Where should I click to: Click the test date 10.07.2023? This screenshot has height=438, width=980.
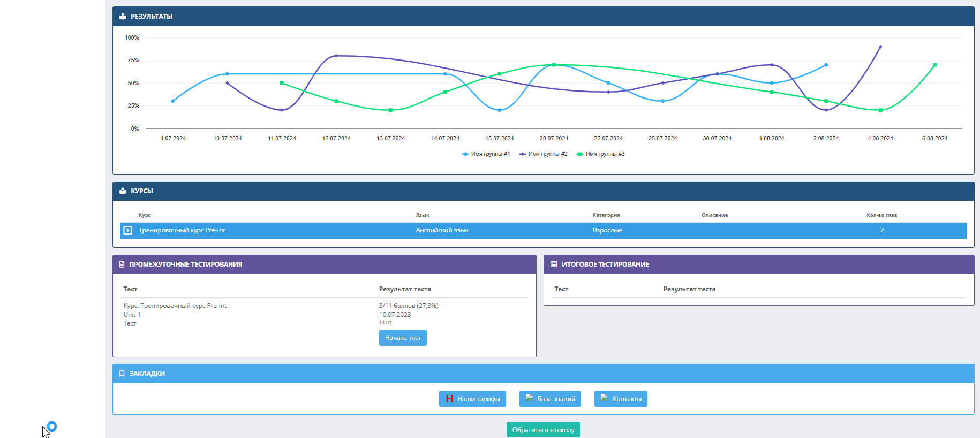[x=395, y=315]
